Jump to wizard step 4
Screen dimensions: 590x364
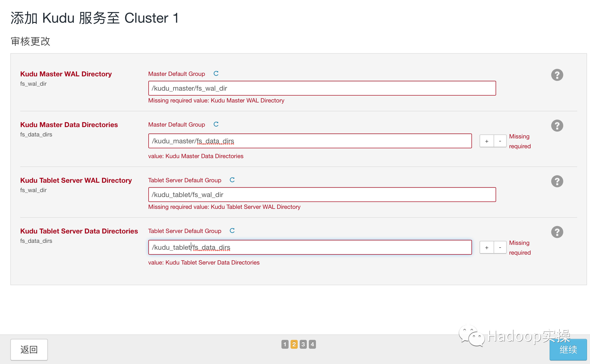pos(312,344)
